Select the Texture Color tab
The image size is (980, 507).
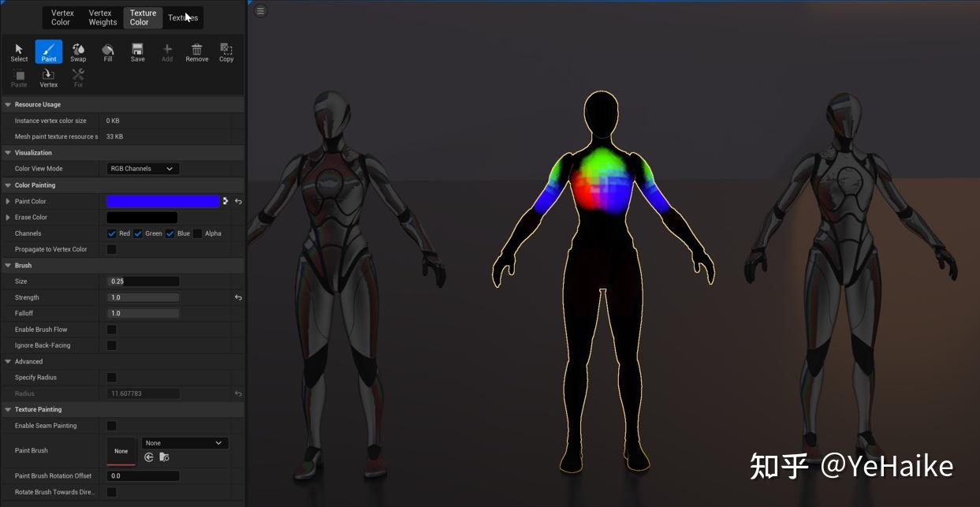point(143,17)
